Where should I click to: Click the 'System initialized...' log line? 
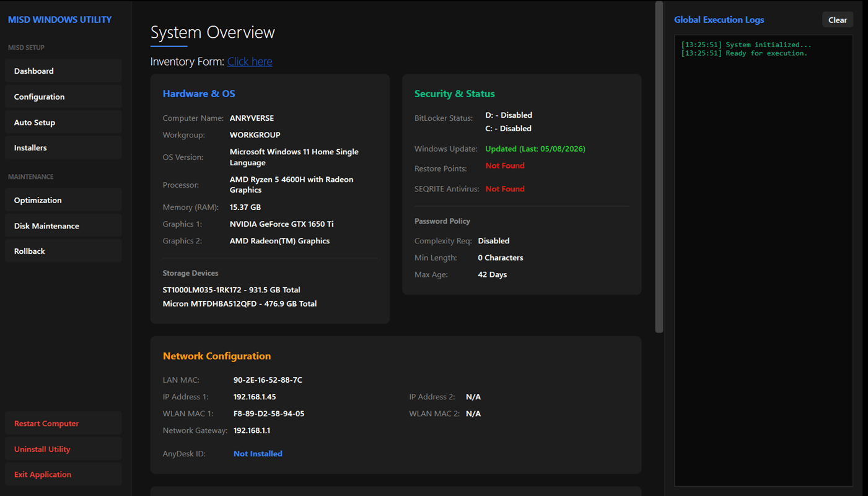(x=746, y=45)
